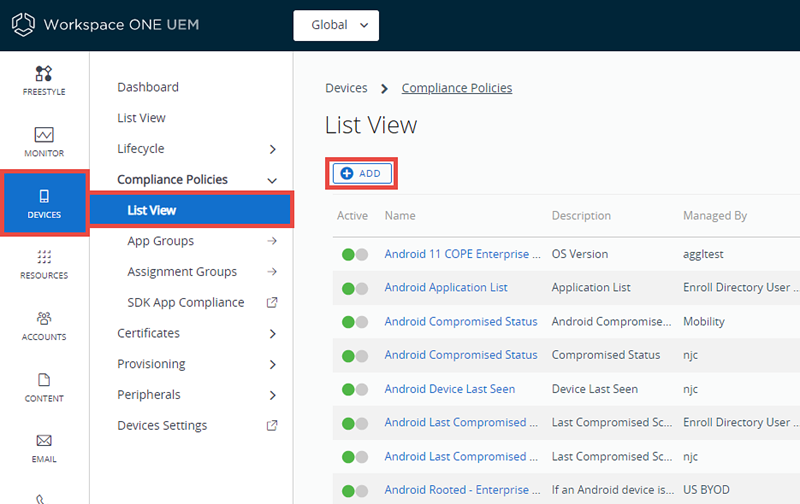Toggle active status for Android 11 COPE Enterprise

(355, 254)
